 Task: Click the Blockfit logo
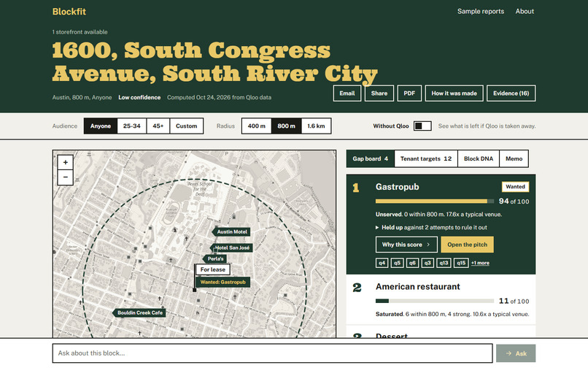coord(69,12)
